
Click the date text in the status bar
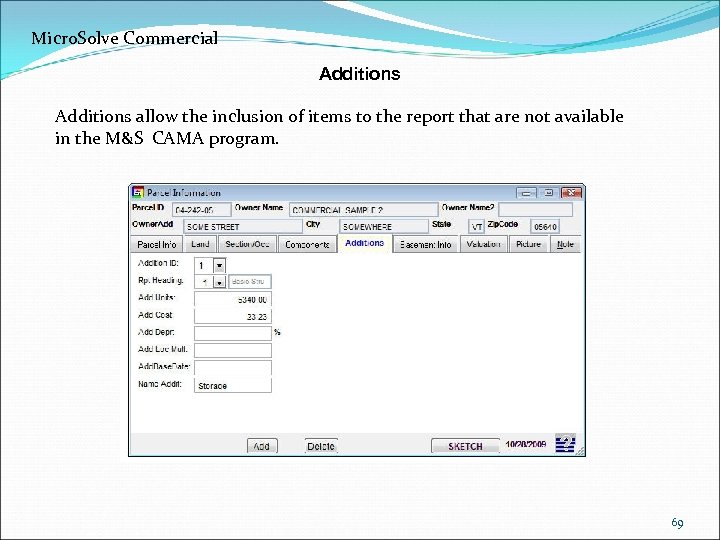[526, 444]
